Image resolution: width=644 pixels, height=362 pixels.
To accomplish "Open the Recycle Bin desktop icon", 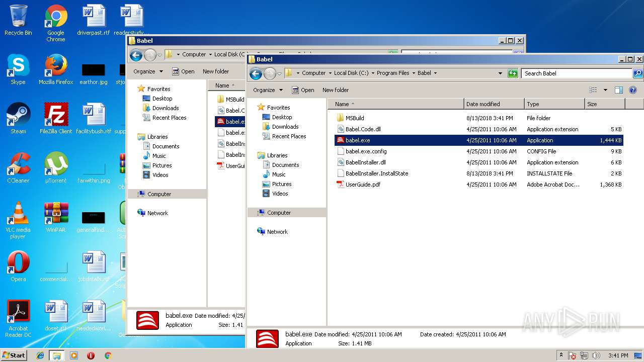I will coord(18,20).
